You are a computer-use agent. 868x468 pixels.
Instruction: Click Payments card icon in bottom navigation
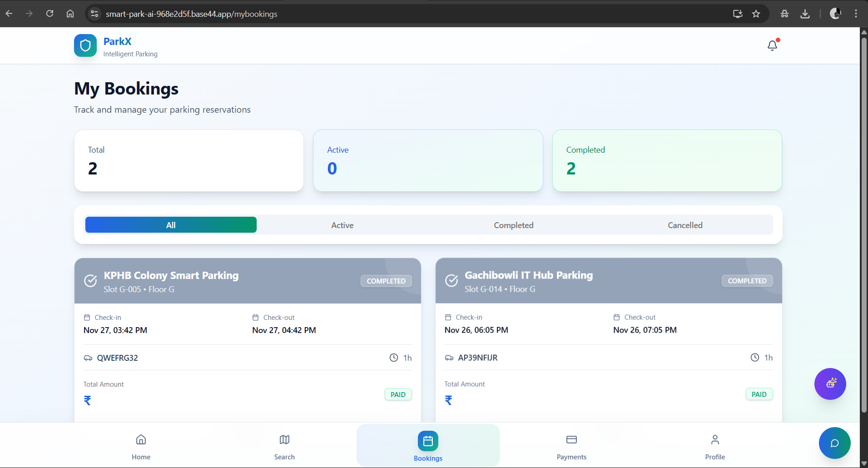click(x=571, y=439)
